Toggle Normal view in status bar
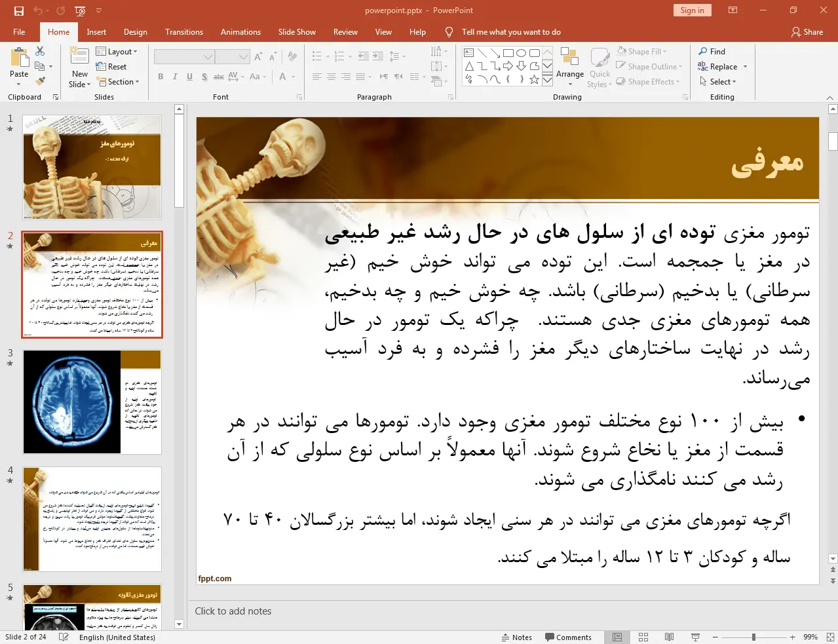838x644 pixels. pos(617,637)
